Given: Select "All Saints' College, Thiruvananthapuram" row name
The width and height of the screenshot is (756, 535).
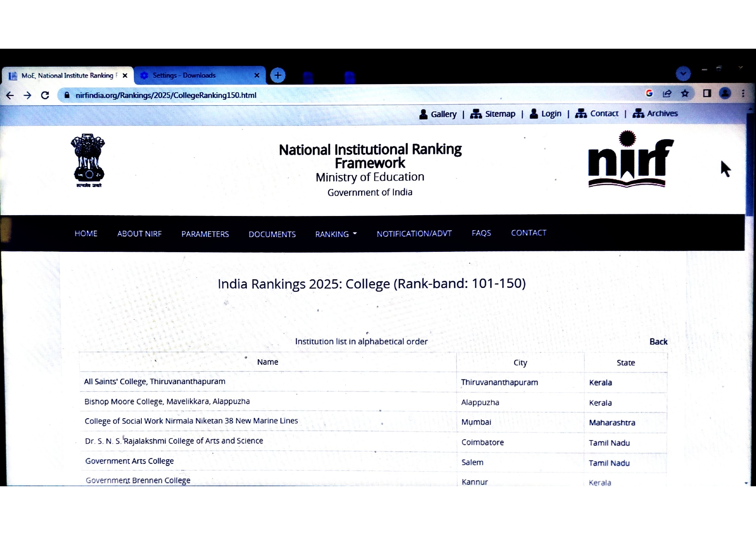Looking at the screenshot, I should [155, 382].
